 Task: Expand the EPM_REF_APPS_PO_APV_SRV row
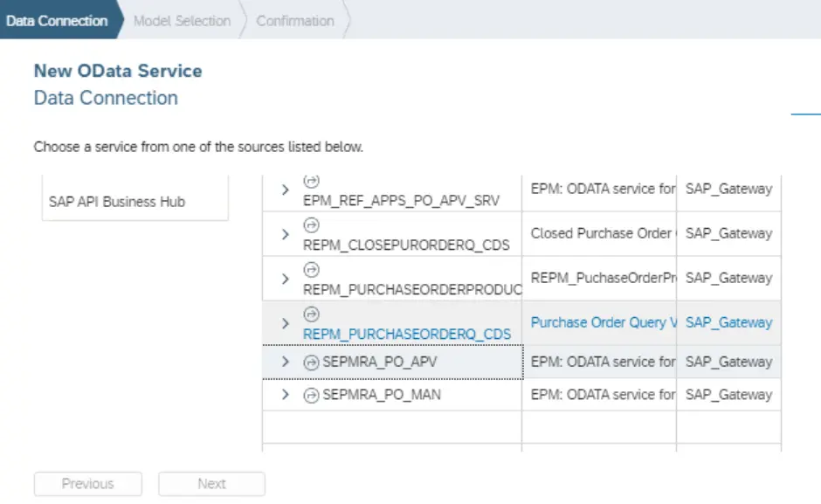click(x=285, y=190)
